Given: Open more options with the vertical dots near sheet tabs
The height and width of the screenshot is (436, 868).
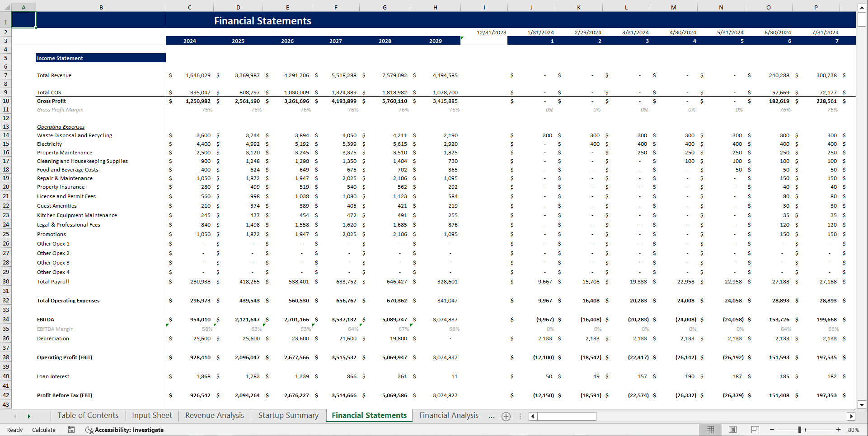Looking at the screenshot, I should point(520,417).
